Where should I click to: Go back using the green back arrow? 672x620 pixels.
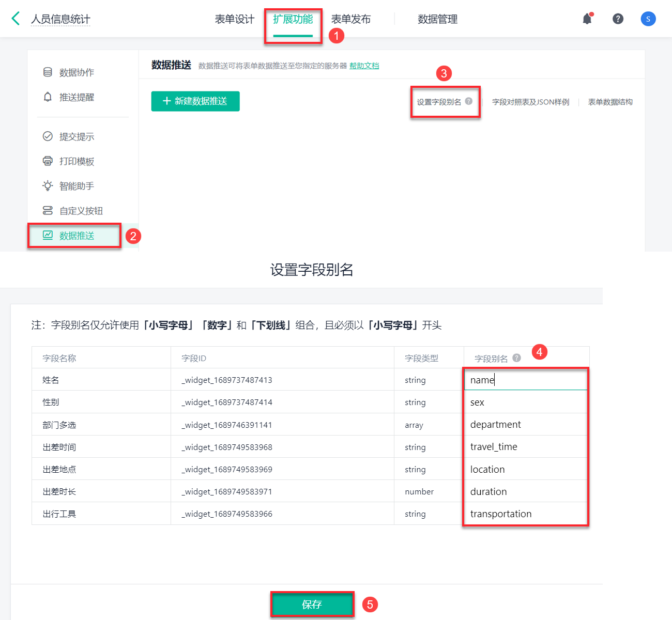click(16, 19)
